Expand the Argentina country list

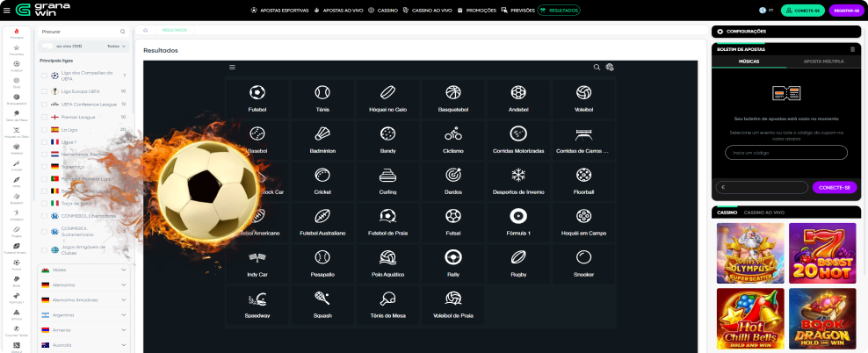(124, 313)
